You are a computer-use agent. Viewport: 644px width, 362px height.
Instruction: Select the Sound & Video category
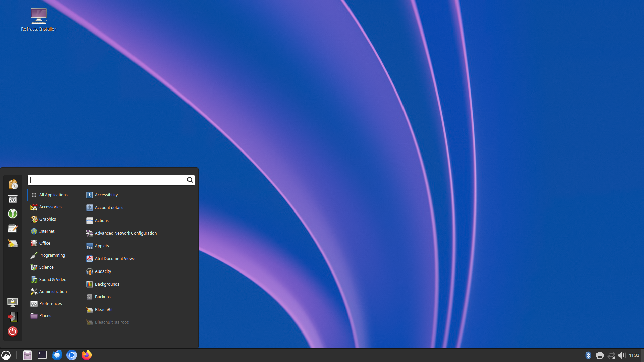click(x=53, y=279)
